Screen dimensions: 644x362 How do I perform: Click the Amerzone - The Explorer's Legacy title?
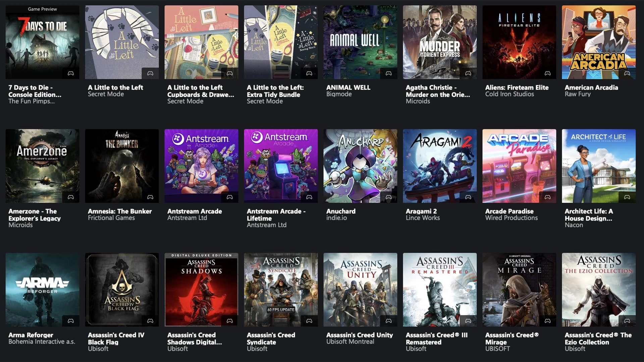35,215
